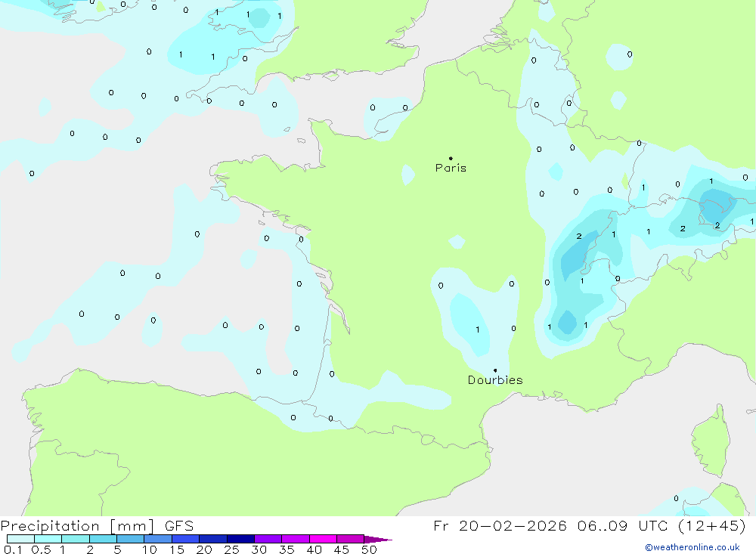Select the 20–25 mm dark navy legend swatch
This screenshot has height=554, width=756.
tap(213, 539)
